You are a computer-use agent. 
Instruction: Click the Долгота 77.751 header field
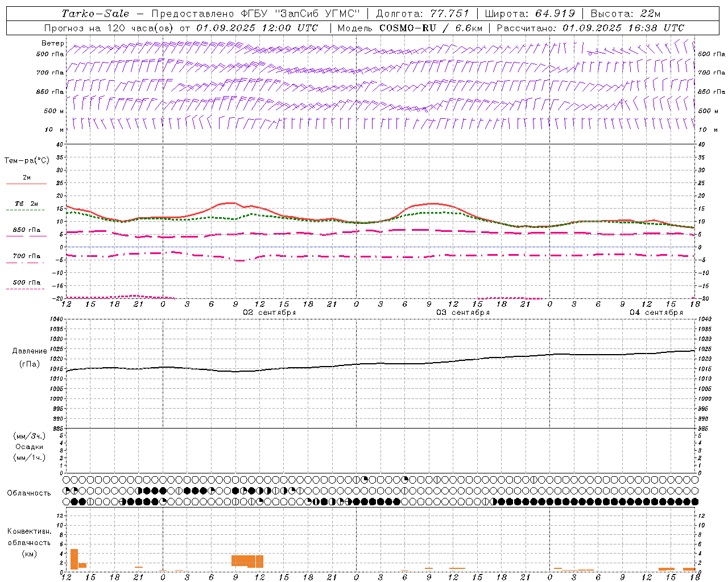(423, 14)
